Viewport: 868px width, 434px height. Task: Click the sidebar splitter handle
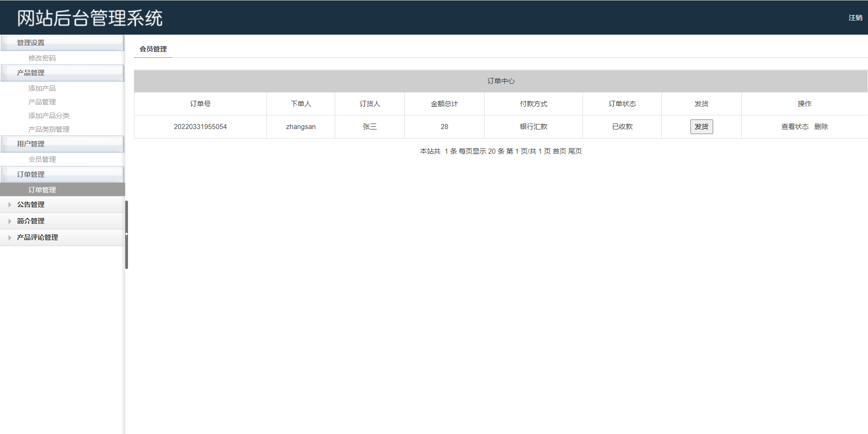(x=127, y=234)
